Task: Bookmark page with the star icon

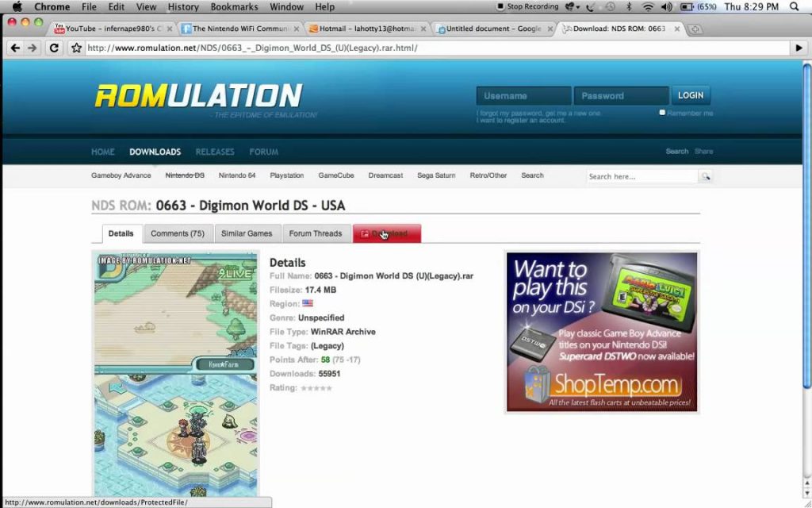Action: (77, 48)
